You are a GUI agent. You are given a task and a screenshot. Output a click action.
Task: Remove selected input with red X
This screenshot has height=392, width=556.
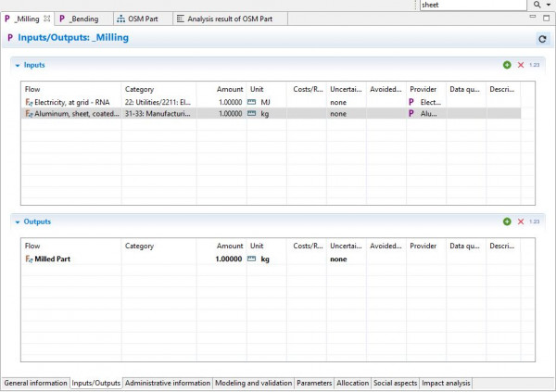click(x=521, y=65)
